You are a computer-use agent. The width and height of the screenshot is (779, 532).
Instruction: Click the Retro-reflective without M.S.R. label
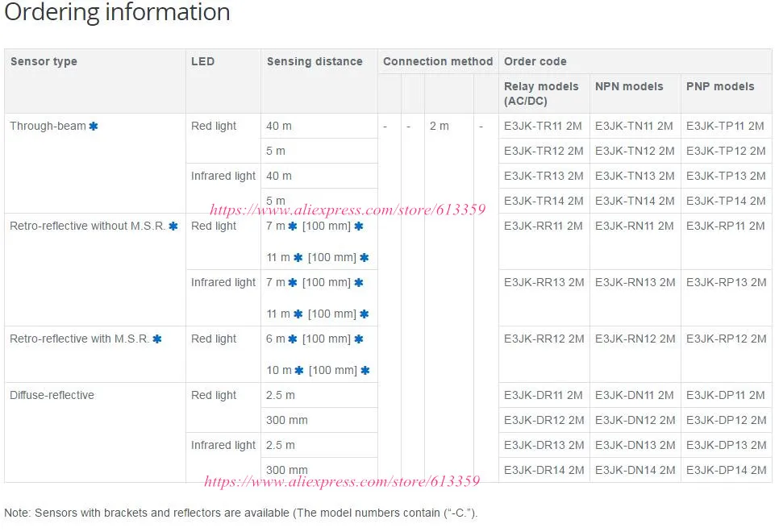pos(87,226)
